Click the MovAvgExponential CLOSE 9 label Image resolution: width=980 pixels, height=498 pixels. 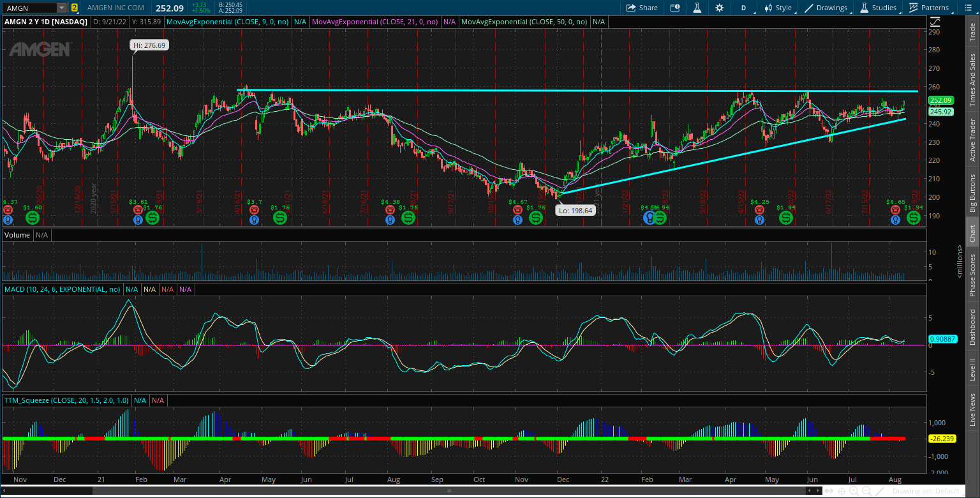tap(227, 22)
